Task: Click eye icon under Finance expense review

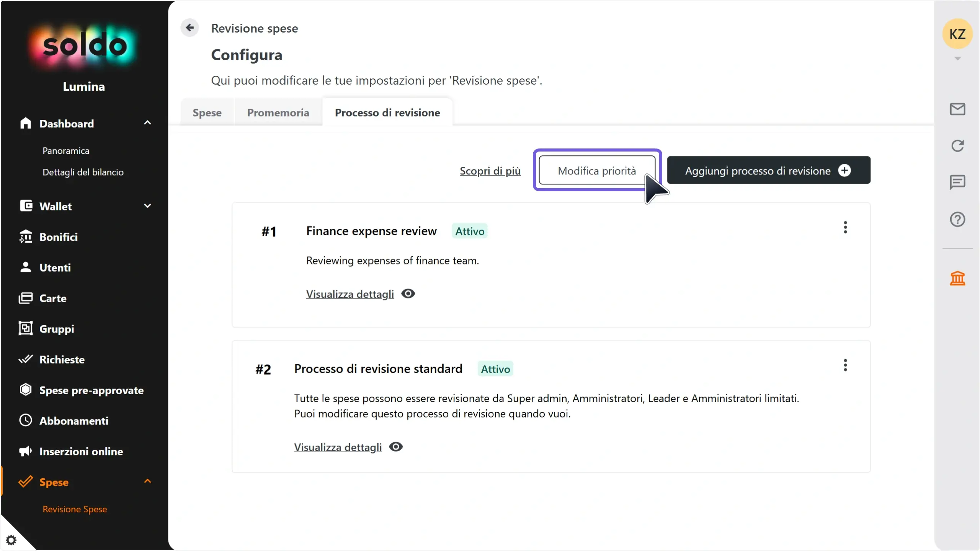Action: pyautogui.click(x=408, y=294)
